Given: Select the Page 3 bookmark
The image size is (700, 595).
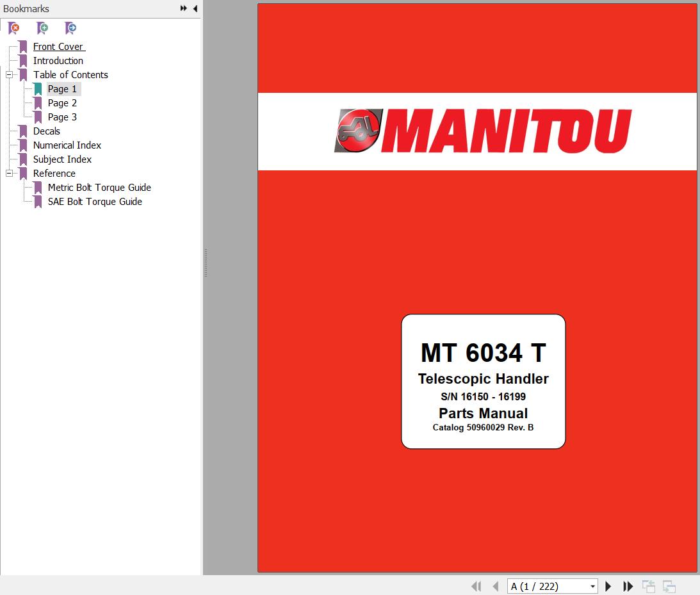Looking at the screenshot, I should 63,117.
